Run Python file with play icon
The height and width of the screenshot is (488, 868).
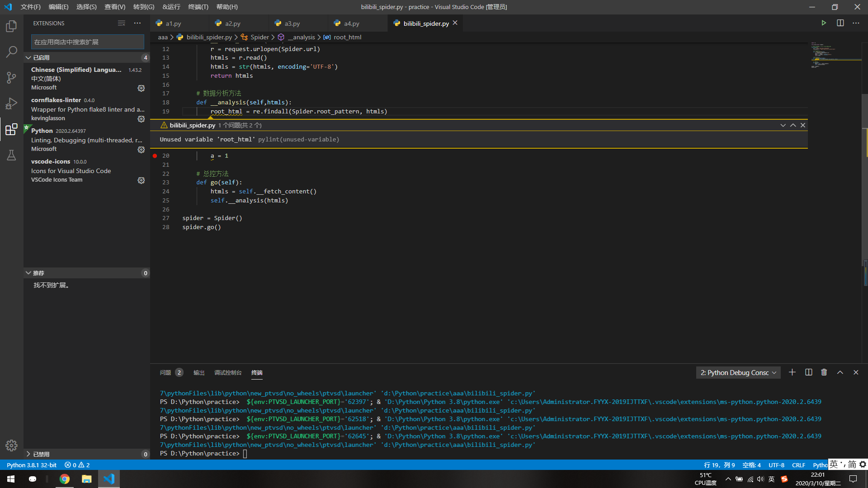(824, 23)
